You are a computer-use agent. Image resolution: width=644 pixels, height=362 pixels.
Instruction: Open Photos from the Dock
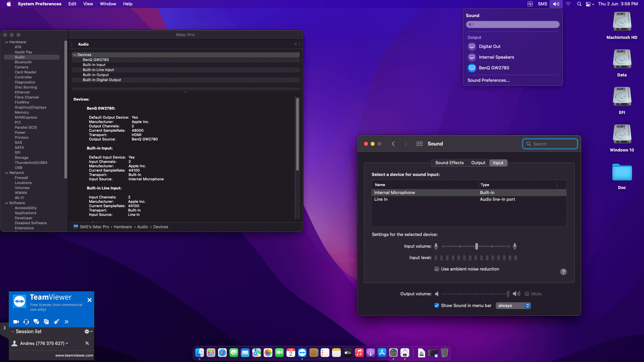(x=268, y=353)
